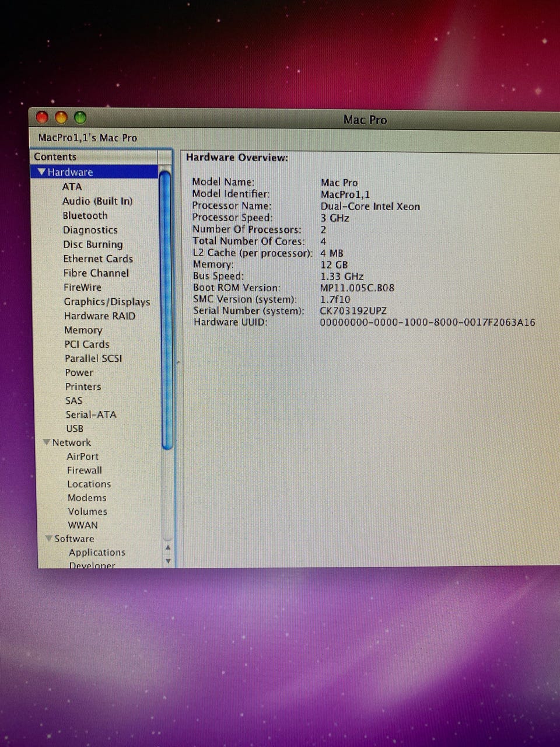Screen dimensions: 560x747
Task: Click the yellow minimize window button
Action: [61, 118]
